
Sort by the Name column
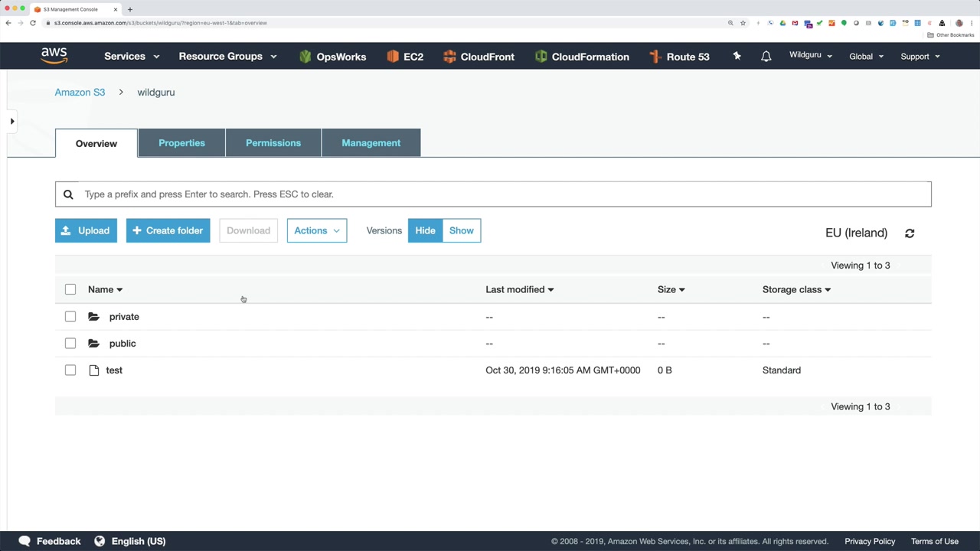(x=105, y=289)
